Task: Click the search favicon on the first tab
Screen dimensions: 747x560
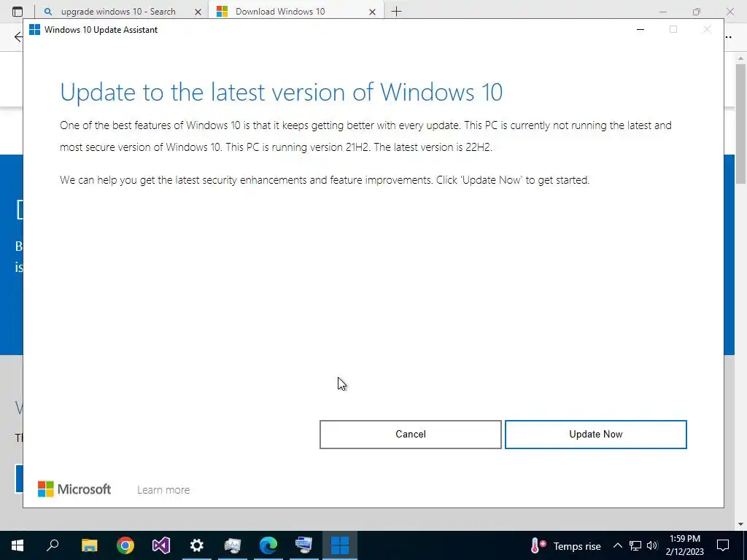Action: [x=47, y=12]
